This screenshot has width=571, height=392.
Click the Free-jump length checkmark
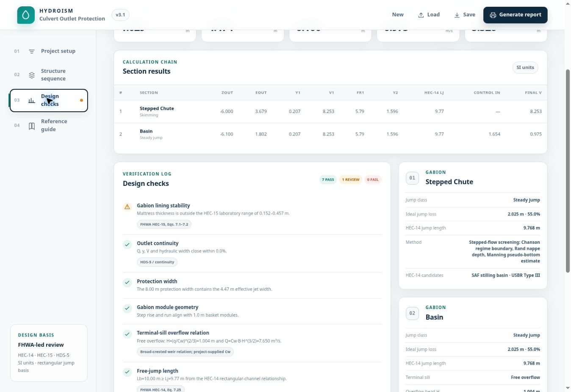(x=127, y=372)
